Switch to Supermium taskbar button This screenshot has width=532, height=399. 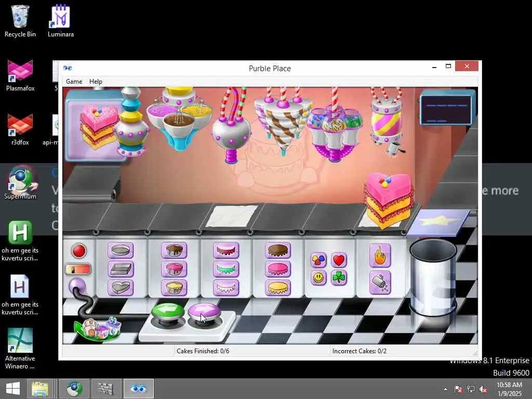74,389
